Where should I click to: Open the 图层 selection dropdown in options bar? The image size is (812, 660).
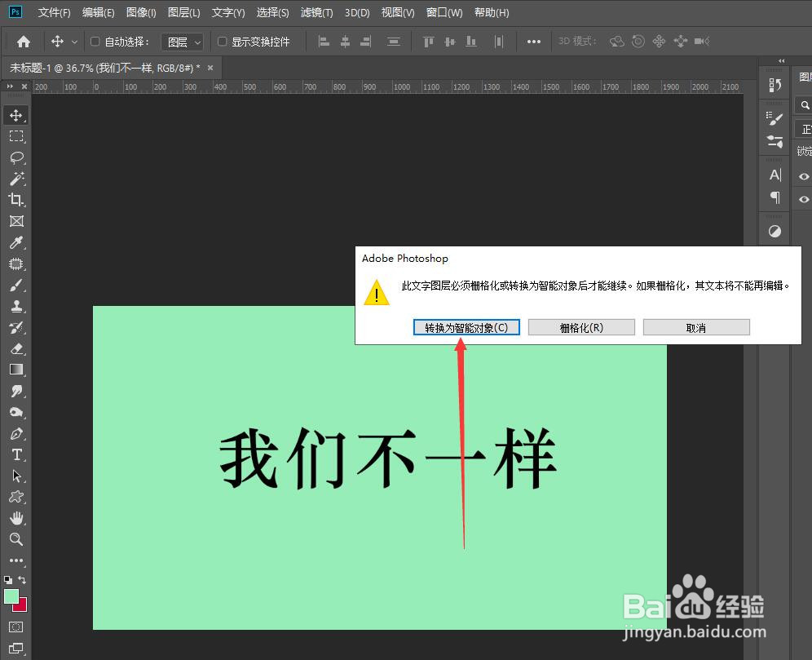tap(183, 41)
